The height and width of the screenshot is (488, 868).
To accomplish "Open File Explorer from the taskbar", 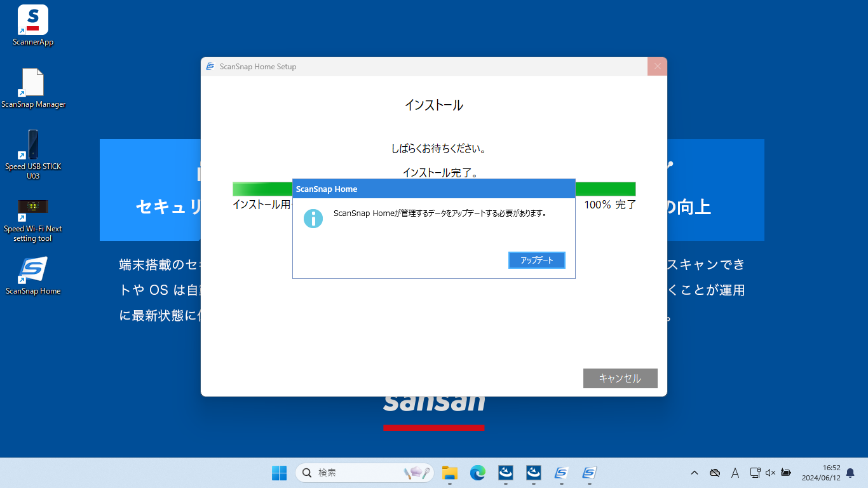I will pos(450,473).
